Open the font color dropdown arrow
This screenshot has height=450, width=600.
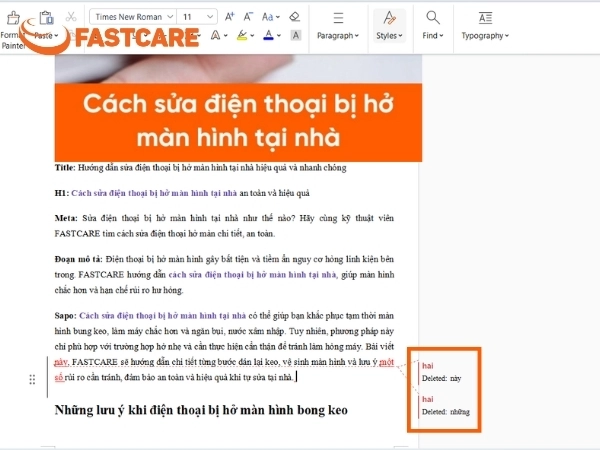point(279,36)
